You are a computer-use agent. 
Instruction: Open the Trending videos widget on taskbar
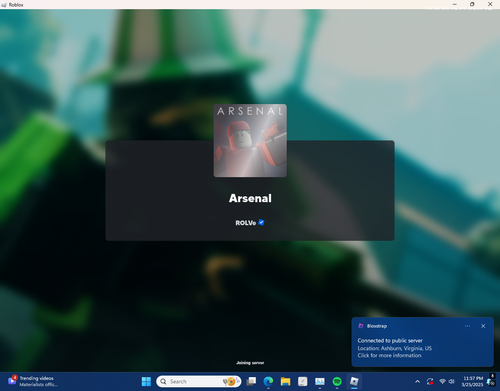point(33,381)
